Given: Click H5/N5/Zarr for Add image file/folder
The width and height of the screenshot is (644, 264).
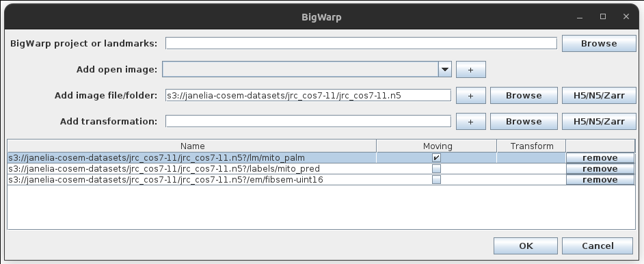Looking at the screenshot, I should click(599, 96).
